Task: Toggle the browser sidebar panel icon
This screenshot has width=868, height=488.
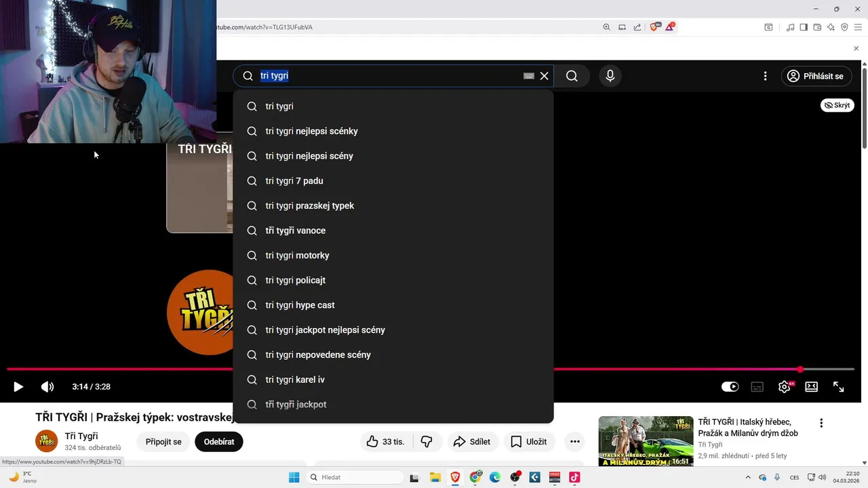Action: coord(804,27)
